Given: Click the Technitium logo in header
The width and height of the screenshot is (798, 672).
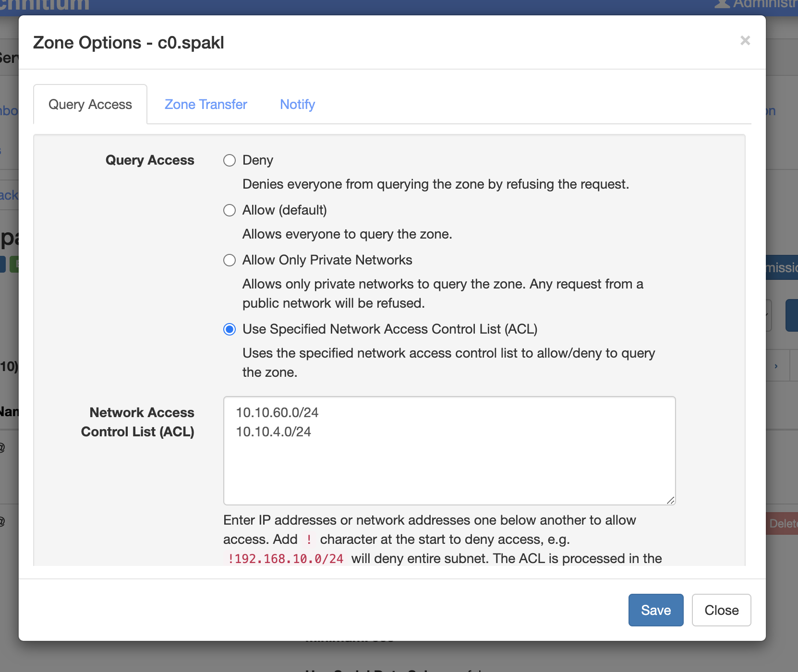Looking at the screenshot, I should pos(45,5).
